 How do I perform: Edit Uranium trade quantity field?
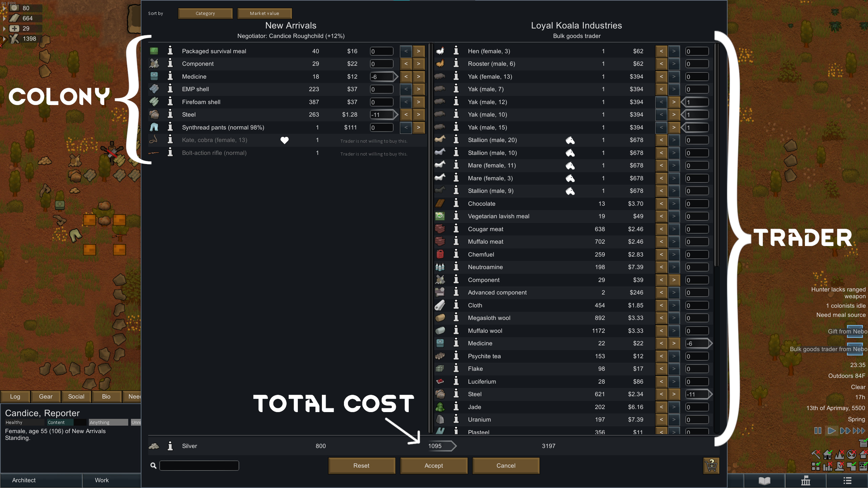click(x=697, y=420)
